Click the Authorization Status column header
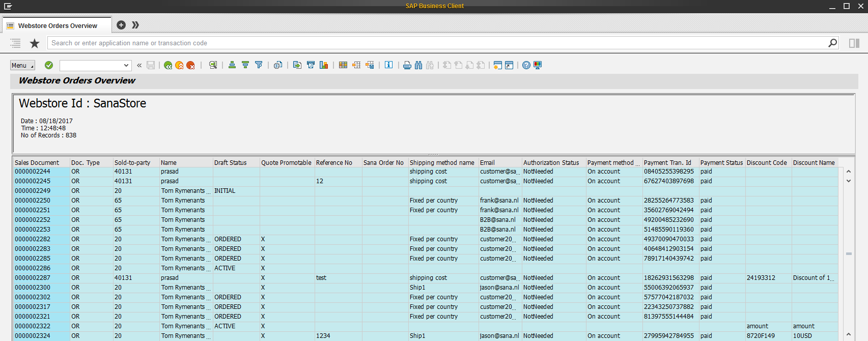868x341 pixels. click(554, 163)
